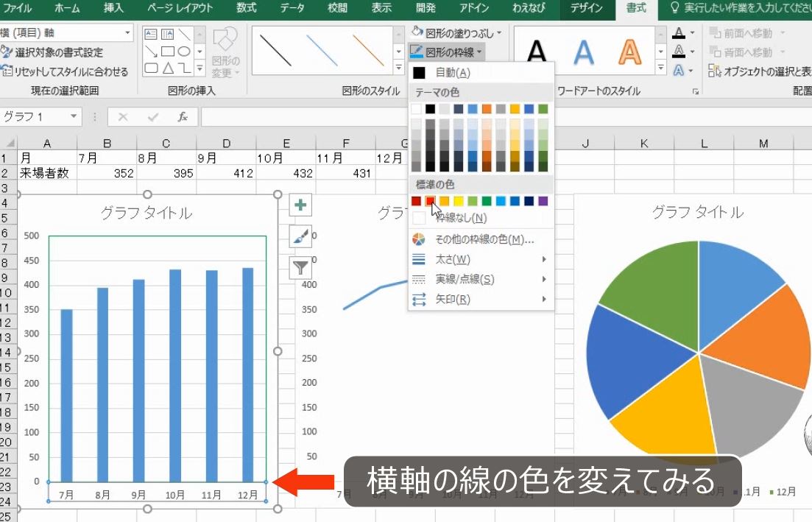Image resolution: width=812 pixels, height=522 pixels.
Task: Switch to the ページレイアウト tab
Action: point(180,8)
